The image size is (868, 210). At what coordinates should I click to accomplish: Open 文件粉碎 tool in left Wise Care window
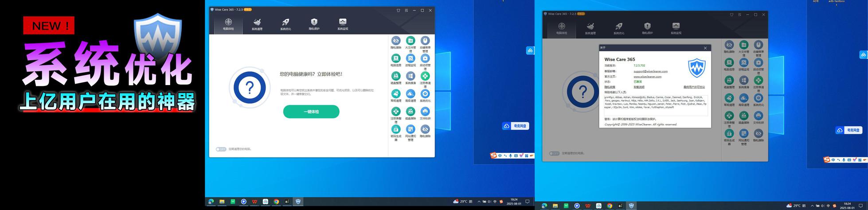[x=425, y=114]
